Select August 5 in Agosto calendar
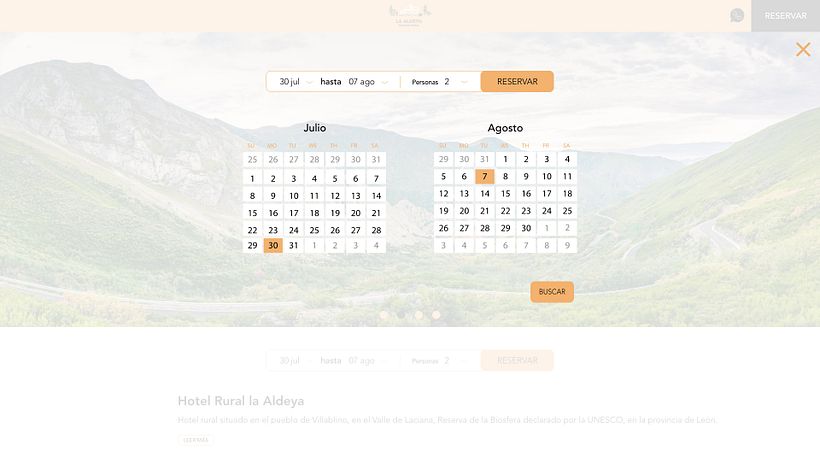Viewport: 820px width, 461px height. point(443,176)
